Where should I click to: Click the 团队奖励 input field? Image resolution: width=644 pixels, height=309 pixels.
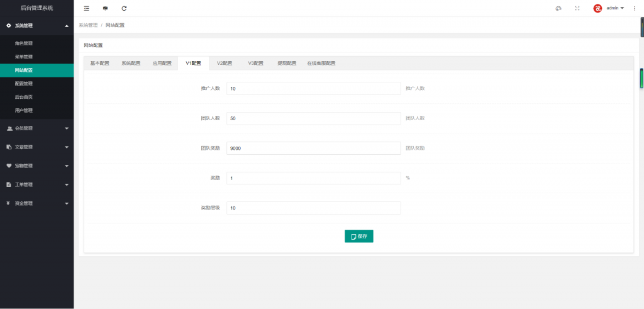pyautogui.click(x=314, y=149)
